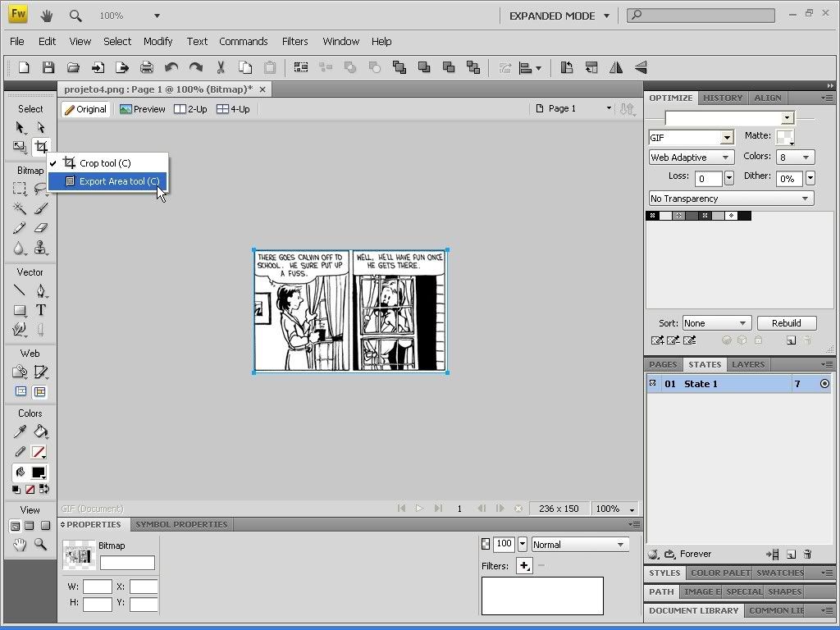Screen dimensions: 840x630
Task: Open the Filters menu
Action: click(x=294, y=41)
